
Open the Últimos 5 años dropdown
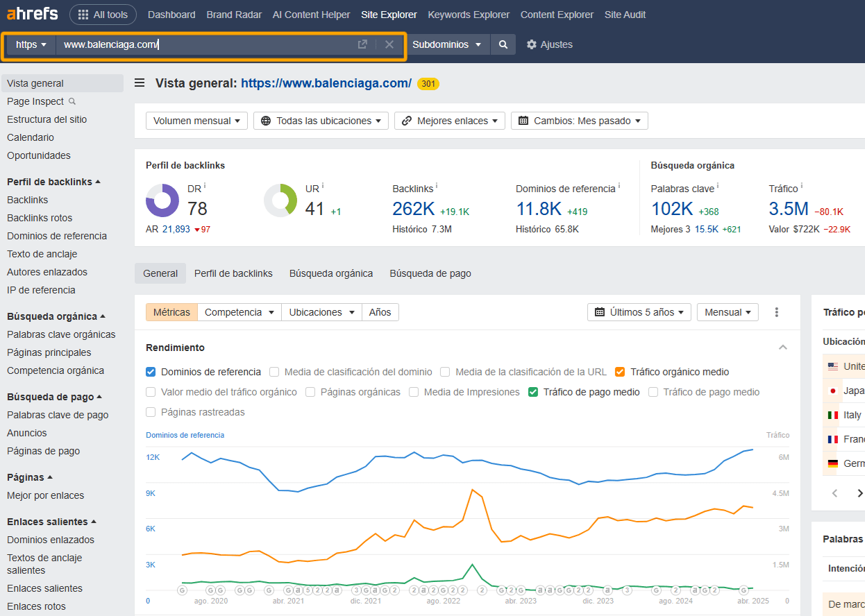tap(639, 312)
